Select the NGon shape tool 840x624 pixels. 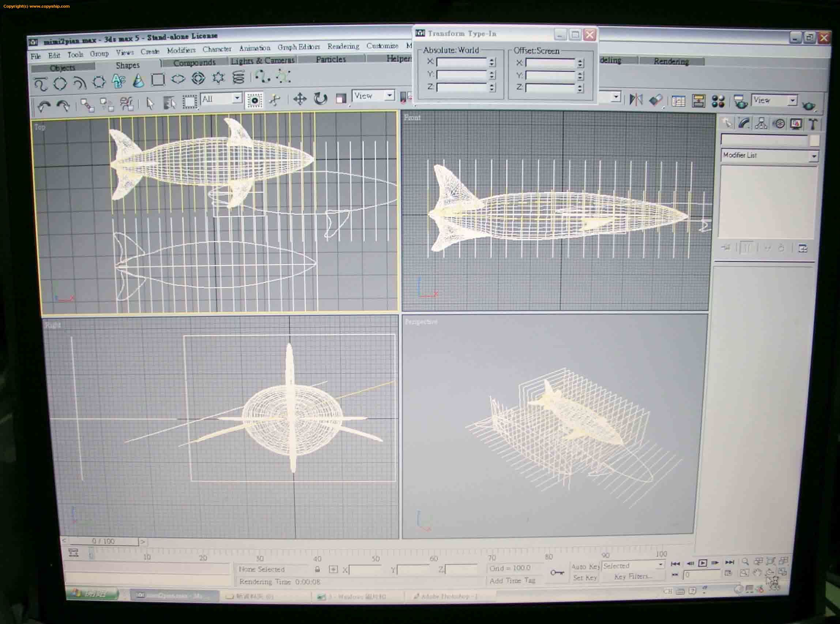click(x=99, y=82)
